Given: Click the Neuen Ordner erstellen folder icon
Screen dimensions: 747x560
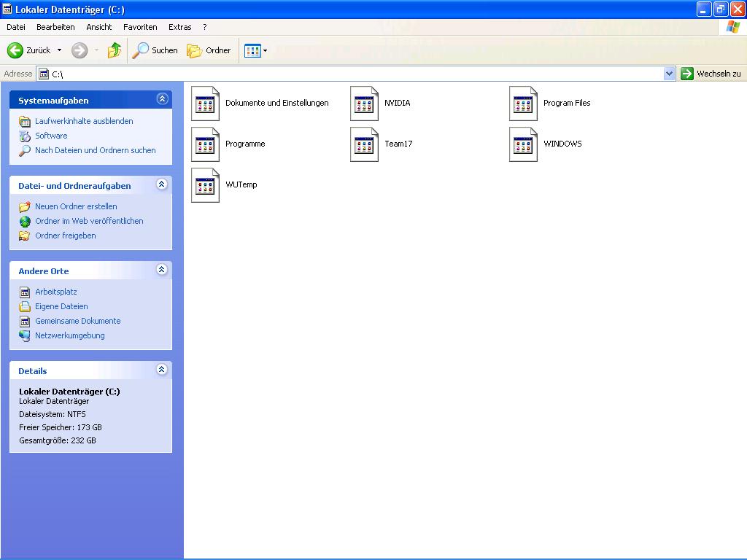Looking at the screenshot, I should click(25, 206).
